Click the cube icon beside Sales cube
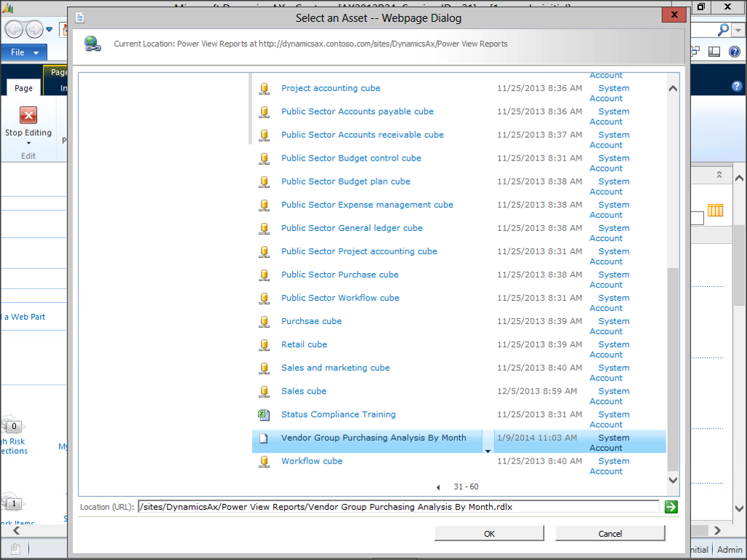747x560 pixels. point(264,391)
